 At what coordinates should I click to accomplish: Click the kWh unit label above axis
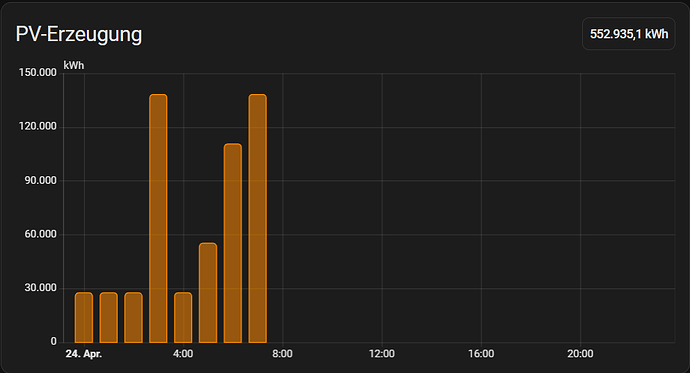[x=73, y=66]
